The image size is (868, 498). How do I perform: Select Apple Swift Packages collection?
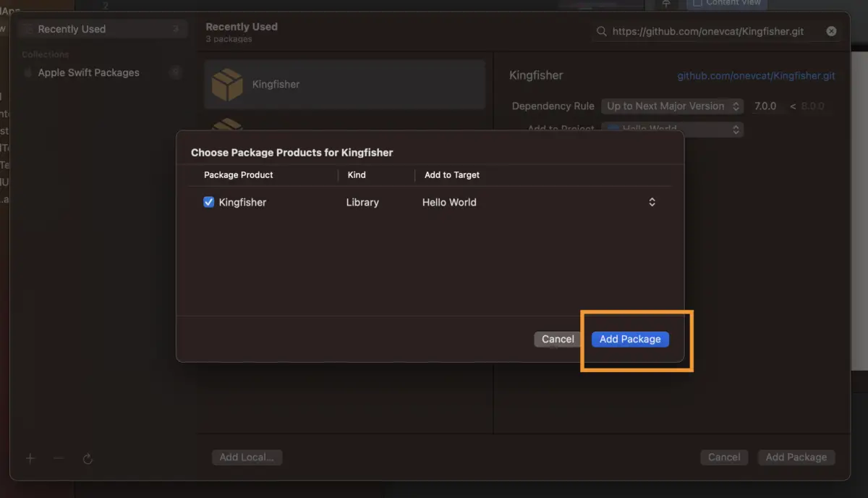pyautogui.click(x=102, y=72)
